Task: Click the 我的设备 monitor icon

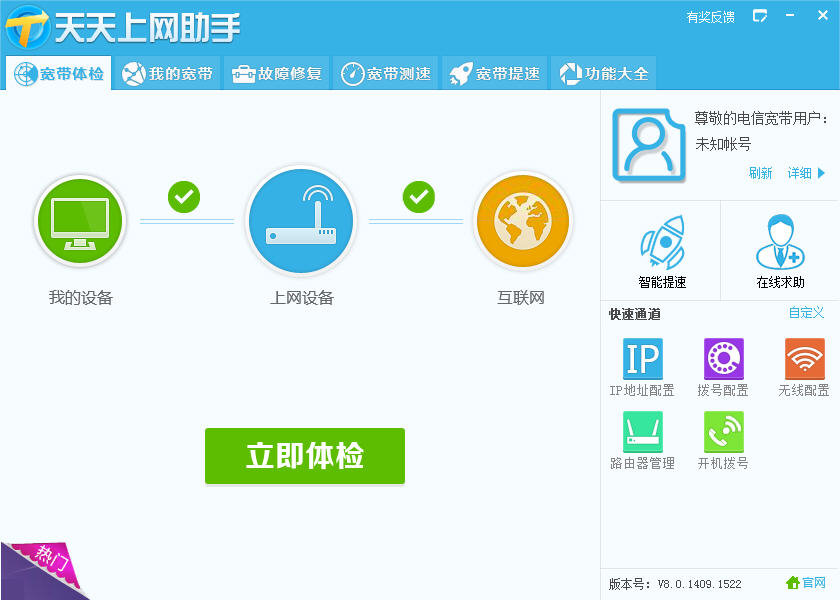Action: 80,221
